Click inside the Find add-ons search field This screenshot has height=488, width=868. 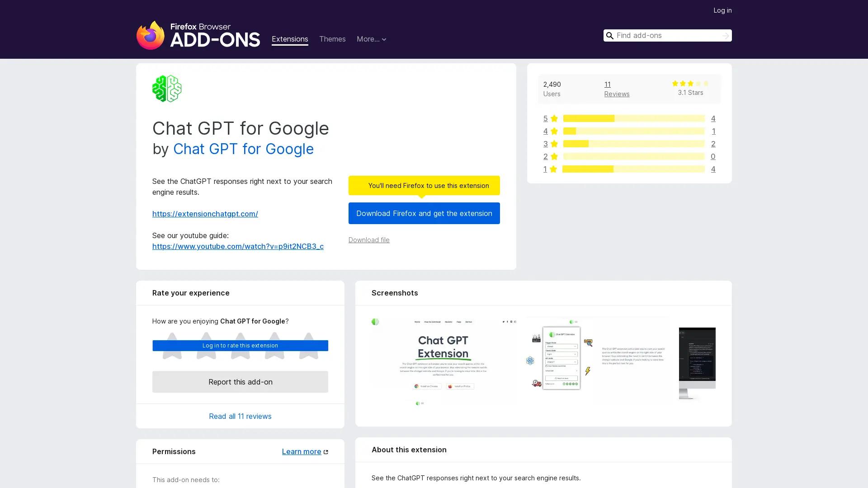(x=665, y=35)
